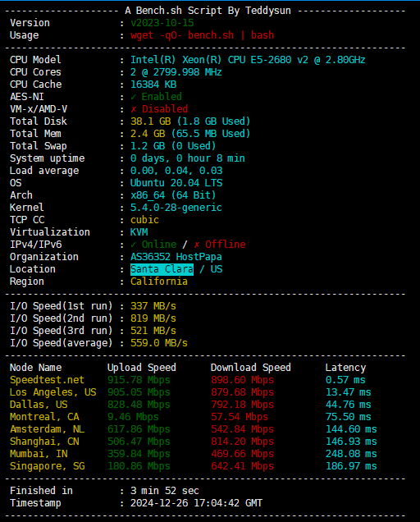
Task: Click Singapore upload speed 180.86 Mbps
Action: (x=139, y=466)
